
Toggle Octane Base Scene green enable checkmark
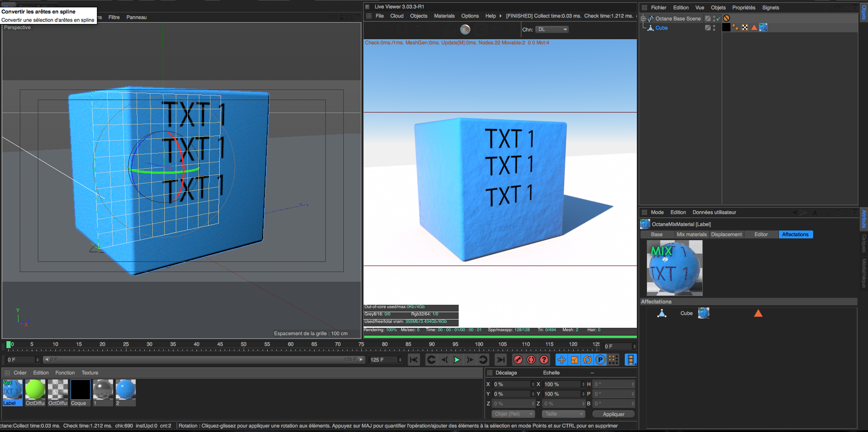pyautogui.click(x=718, y=19)
